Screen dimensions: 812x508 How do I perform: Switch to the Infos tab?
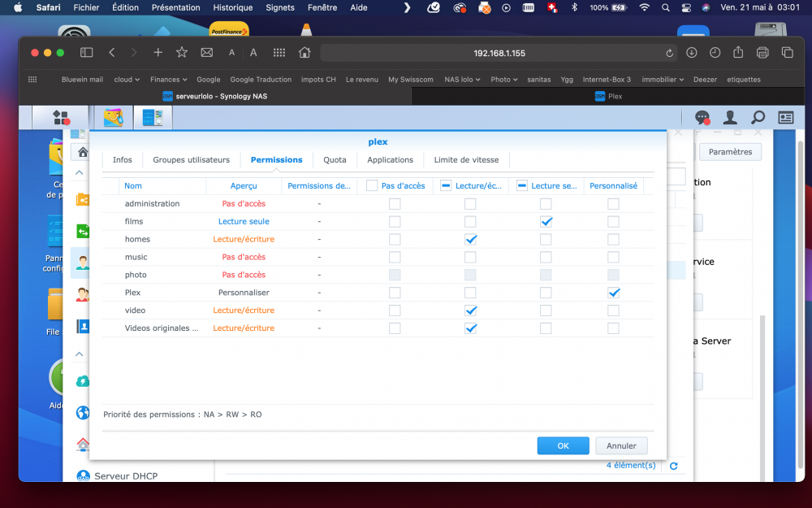point(123,159)
